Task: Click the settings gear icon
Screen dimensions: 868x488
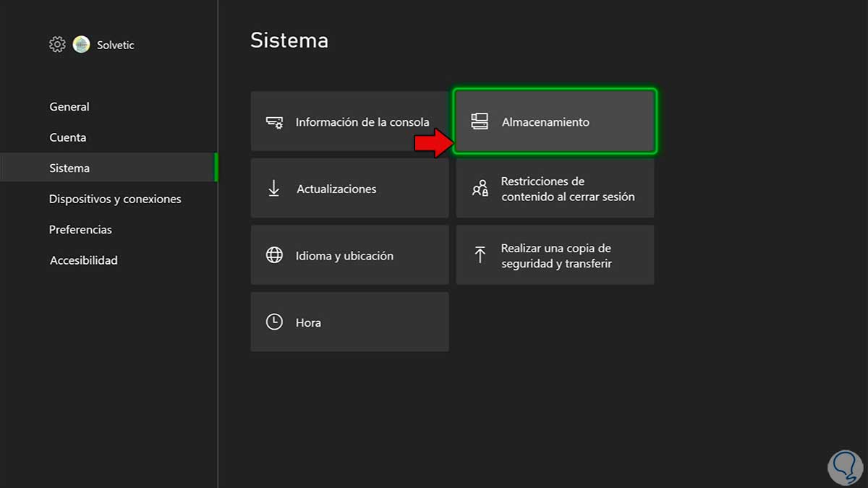Action: 57,45
